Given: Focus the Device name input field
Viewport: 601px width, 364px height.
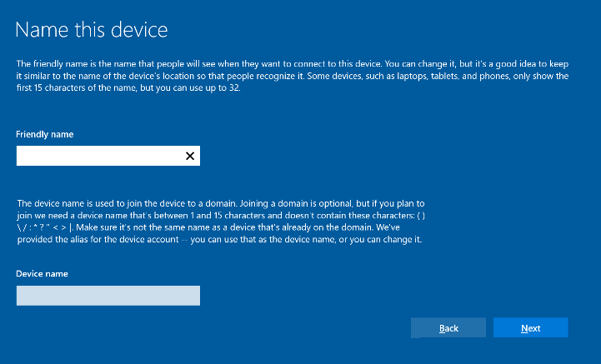Looking at the screenshot, I should 108,296.
